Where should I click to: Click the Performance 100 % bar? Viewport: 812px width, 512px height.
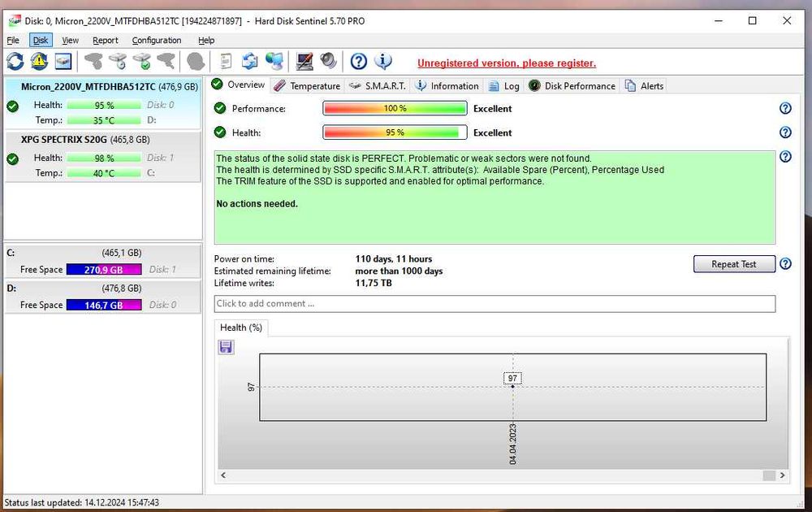395,108
